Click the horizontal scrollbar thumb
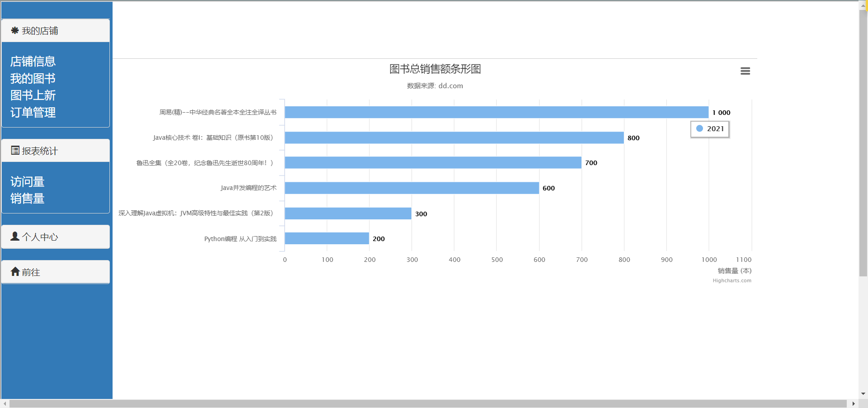 [x=428, y=403]
